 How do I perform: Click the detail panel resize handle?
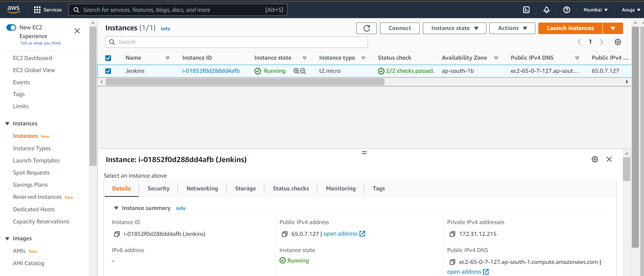364,153
